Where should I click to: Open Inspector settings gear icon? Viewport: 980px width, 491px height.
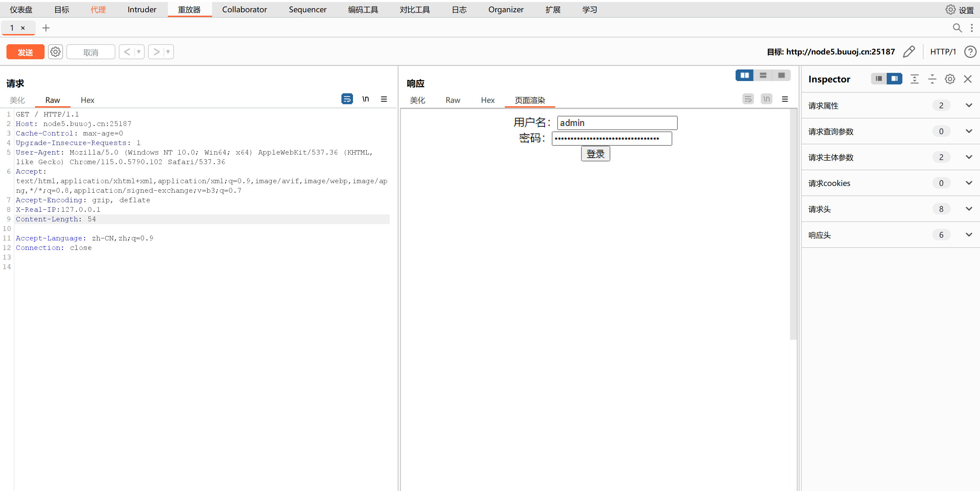click(950, 79)
